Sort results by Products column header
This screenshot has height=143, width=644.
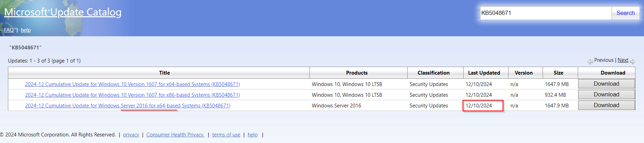point(357,73)
